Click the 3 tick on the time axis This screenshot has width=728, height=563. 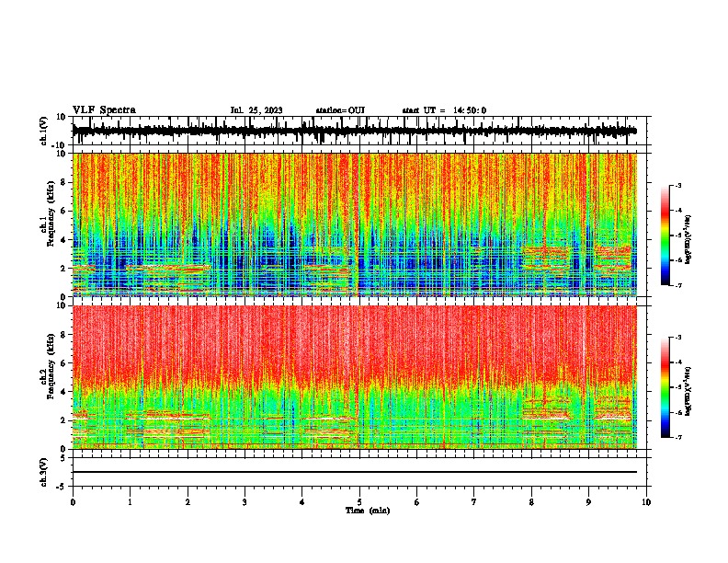[x=245, y=502]
